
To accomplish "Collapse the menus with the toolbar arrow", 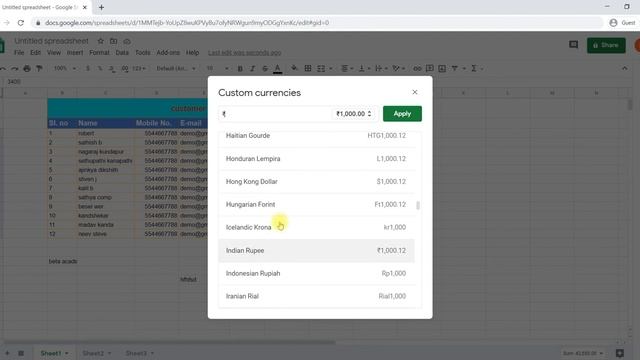I will pyautogui.click(x=624, y=69).
